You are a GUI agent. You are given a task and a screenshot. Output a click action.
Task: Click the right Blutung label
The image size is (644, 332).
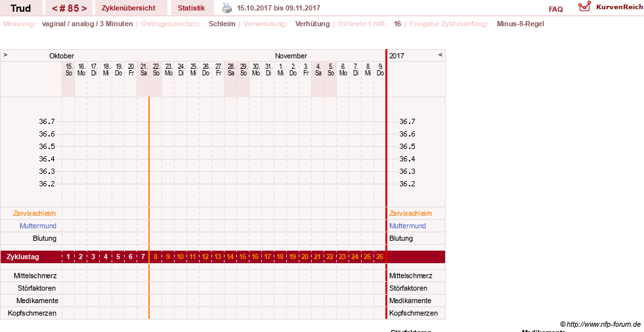(x=401, y=238)
